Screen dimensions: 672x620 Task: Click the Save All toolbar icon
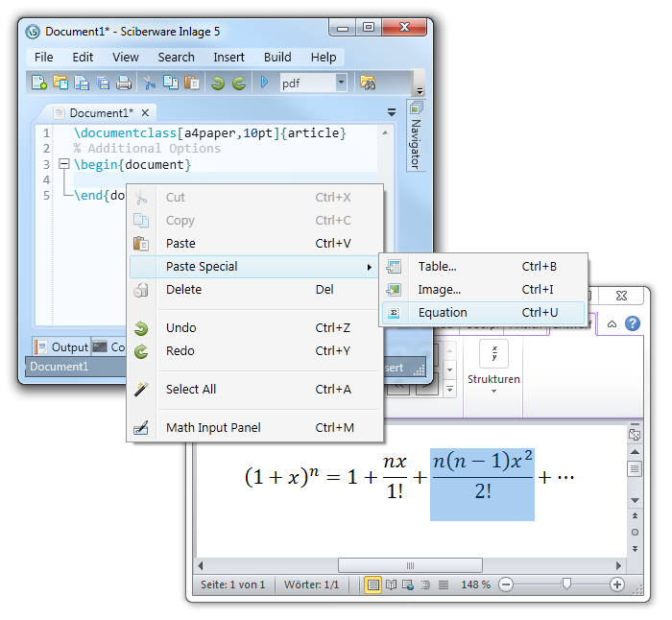pyautogui.click(x=103, y=83)
